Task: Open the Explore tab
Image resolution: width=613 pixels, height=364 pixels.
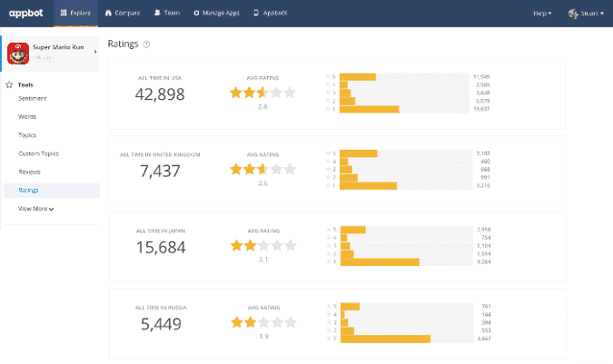Action: coord(75,13)
